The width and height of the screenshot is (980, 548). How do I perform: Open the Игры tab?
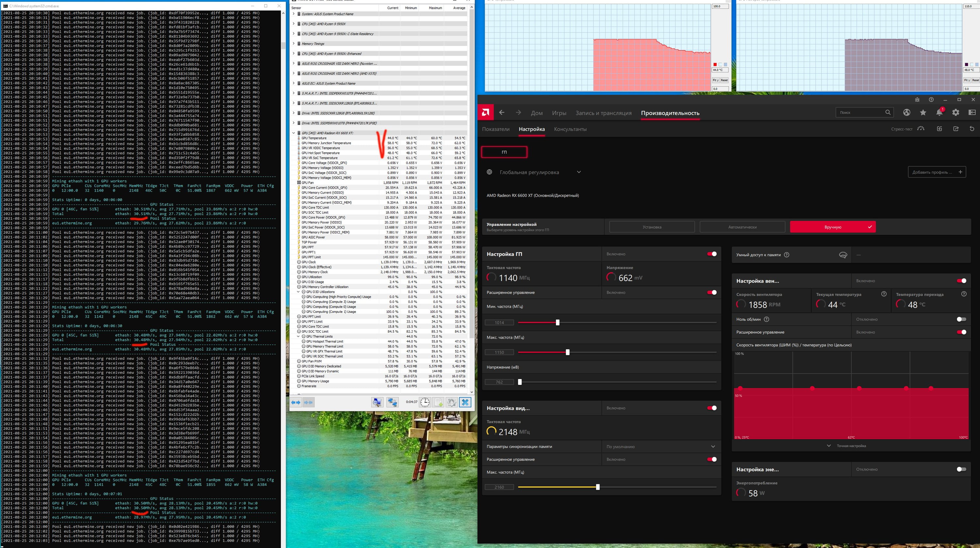559,113
